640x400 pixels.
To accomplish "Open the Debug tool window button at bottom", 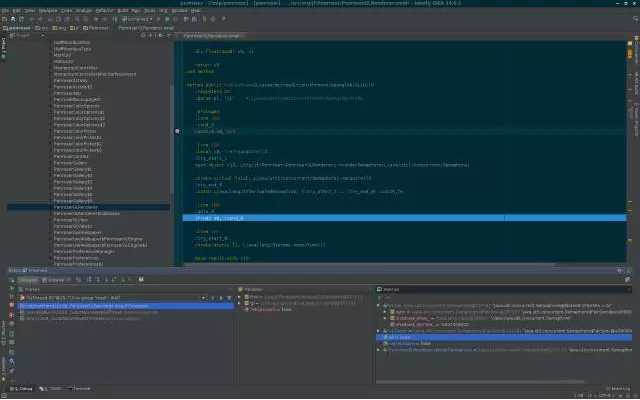I will click(21, 389).
